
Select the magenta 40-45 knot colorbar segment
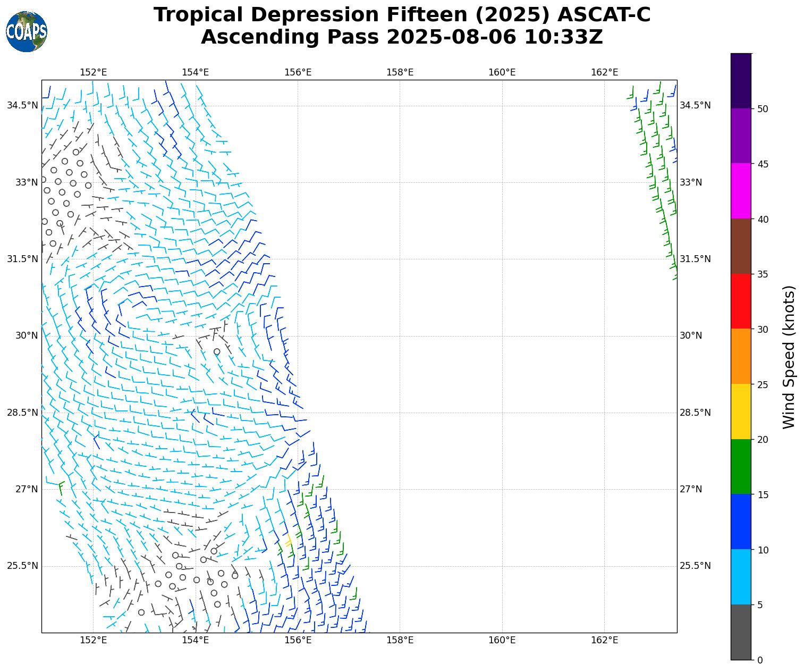point(741,191)
